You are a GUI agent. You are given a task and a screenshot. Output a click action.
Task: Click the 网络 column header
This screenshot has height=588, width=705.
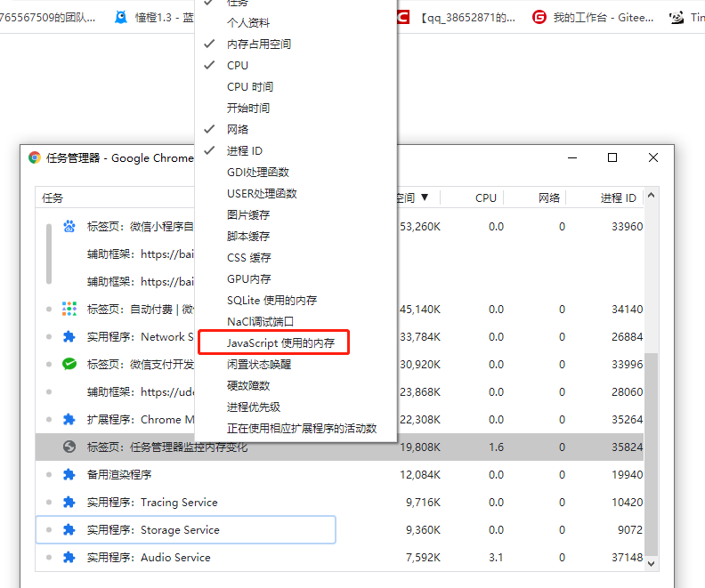(549, 198)
